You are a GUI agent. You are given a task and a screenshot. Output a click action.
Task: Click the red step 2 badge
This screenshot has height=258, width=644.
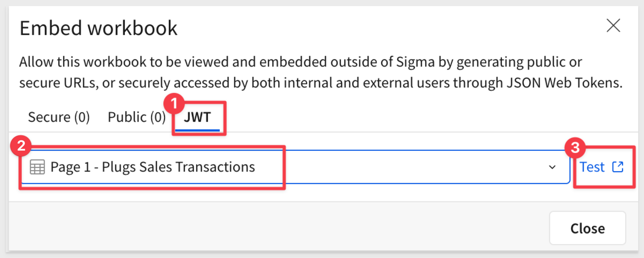[21, 146]
